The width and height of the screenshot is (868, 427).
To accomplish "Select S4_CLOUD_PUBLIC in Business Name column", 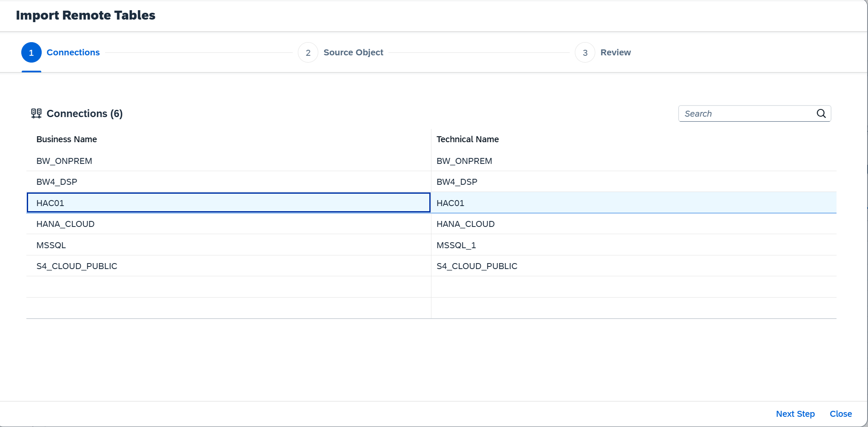I will click(228, 266).
